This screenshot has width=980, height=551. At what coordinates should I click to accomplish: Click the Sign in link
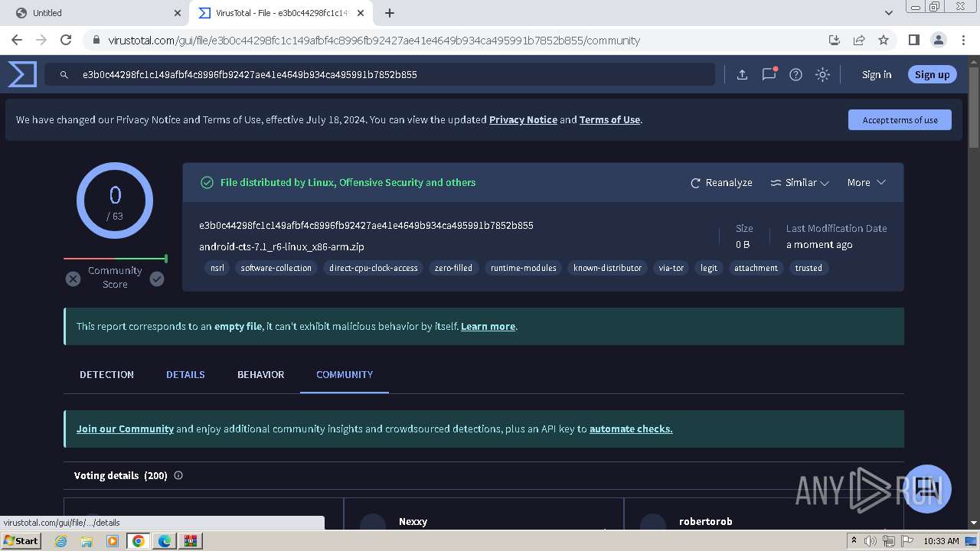877,74
